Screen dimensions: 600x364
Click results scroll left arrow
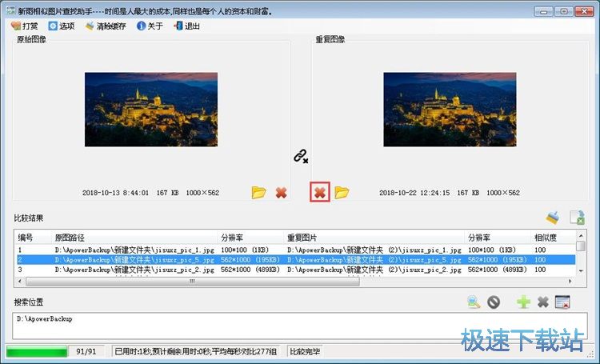tap(20, 282)
